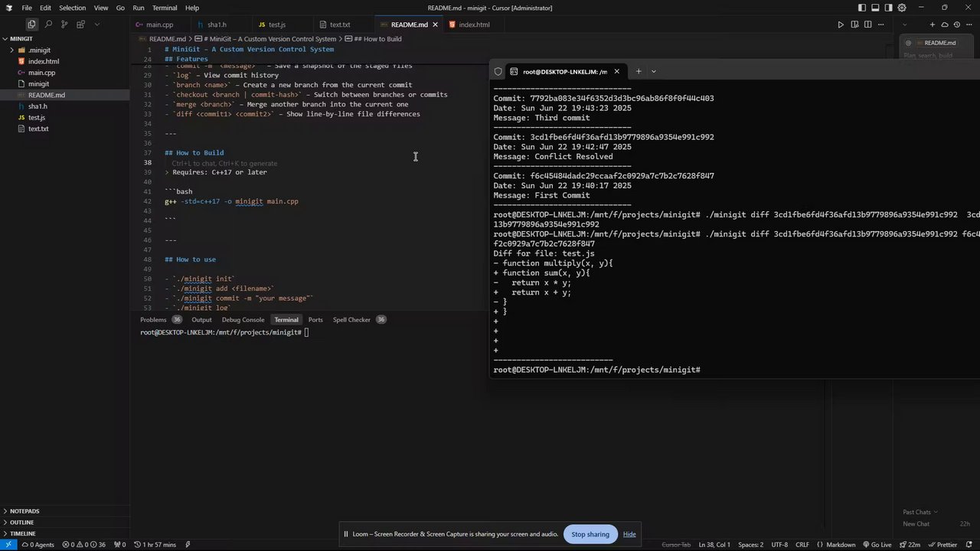Click the 'How to Build' breadcrumb

(378, 39)
